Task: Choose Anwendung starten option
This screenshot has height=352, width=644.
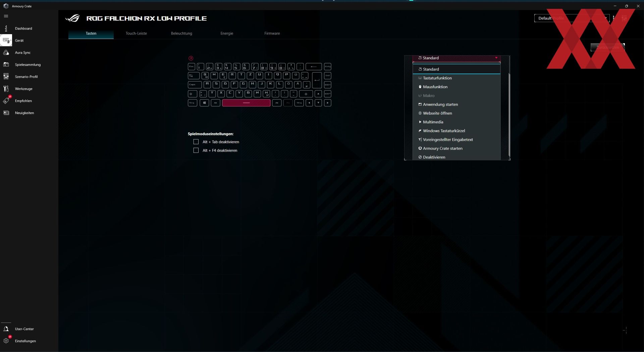Action: [x=457, y=105]
